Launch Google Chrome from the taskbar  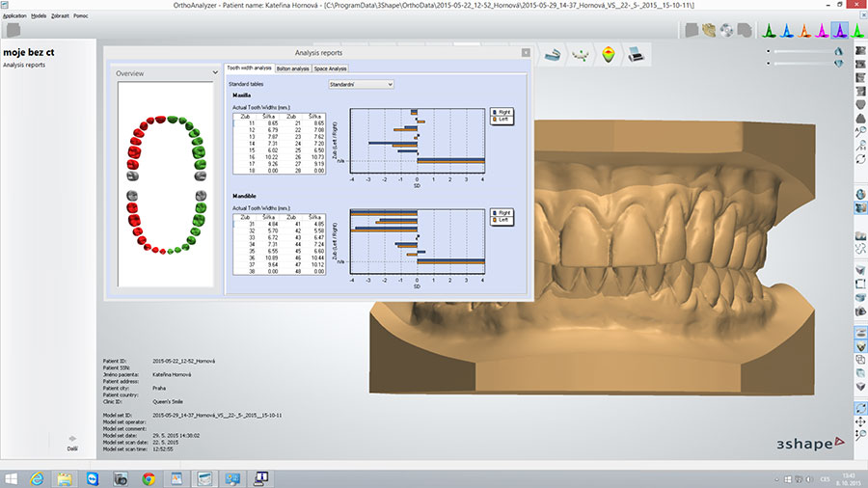pyautogui.click(x=149, y=478)
